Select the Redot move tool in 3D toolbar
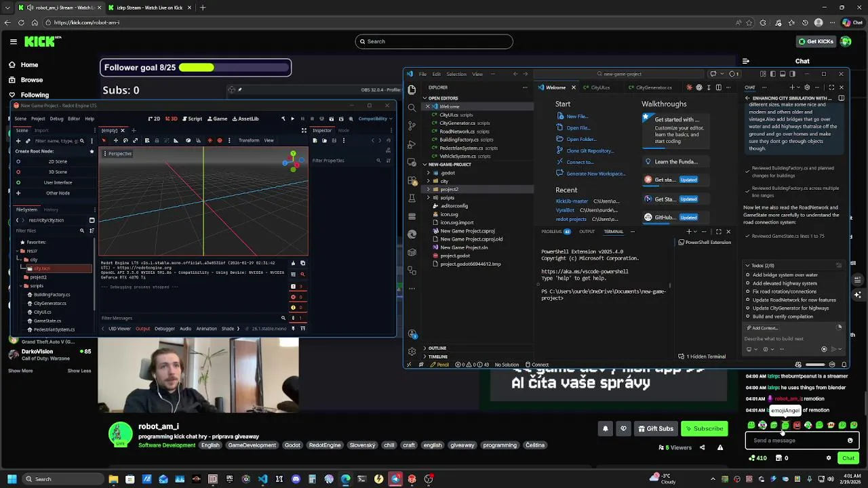Image resolution: width=868 pixels, height=488 pixels. click(115, 140)
